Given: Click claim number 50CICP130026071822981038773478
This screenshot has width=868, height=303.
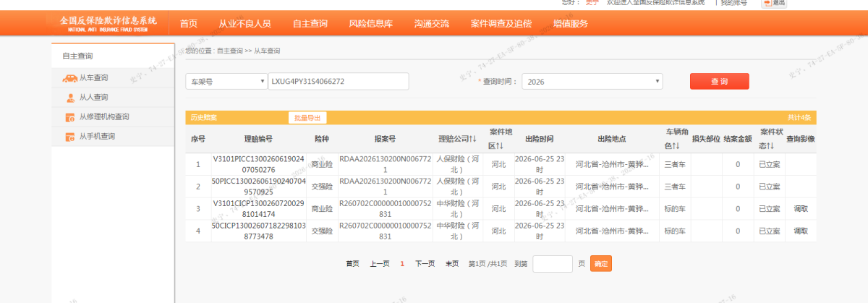Looking at the screenshot, I should [258, 231].
